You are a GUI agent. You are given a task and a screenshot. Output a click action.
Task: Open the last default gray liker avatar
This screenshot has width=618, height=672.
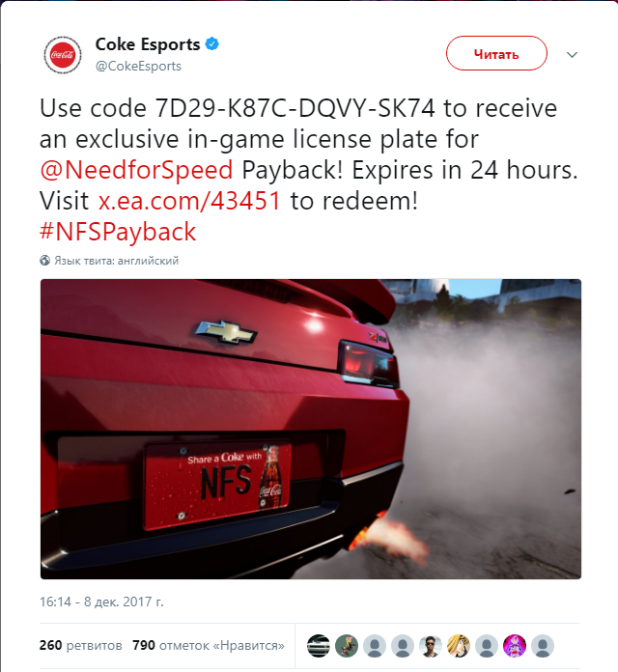pos(542,645)
